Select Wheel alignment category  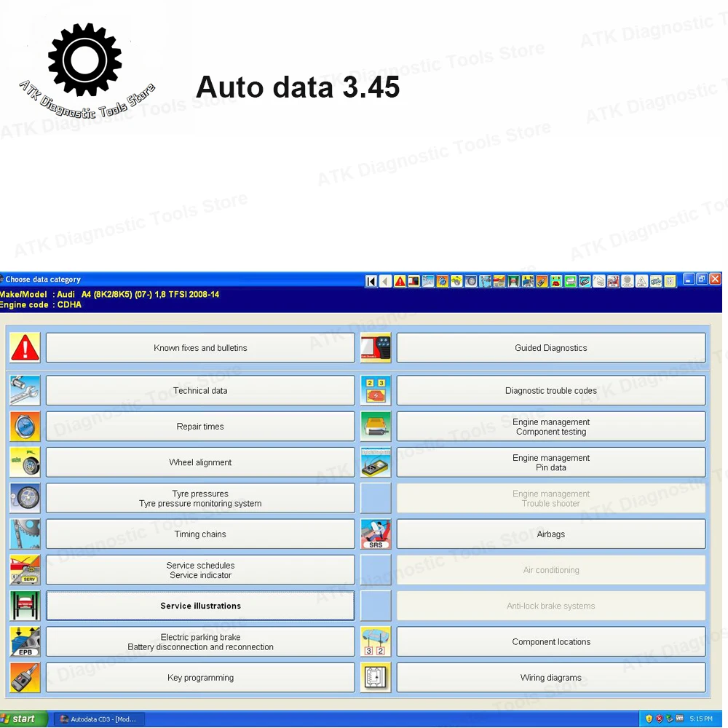click(200, 462)
